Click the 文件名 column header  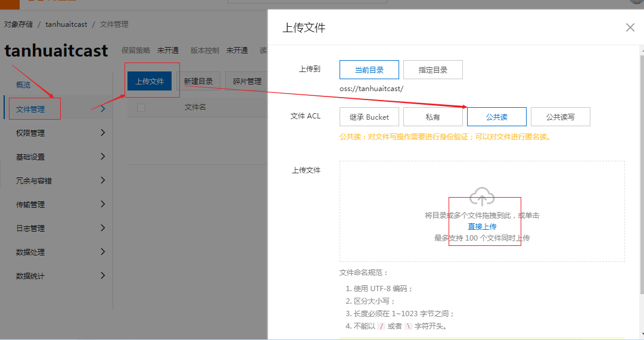pyautogui.click(x=195, y=107)
